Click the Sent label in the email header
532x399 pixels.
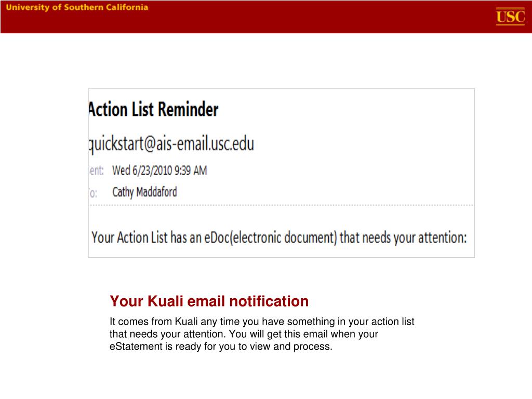pyautogui.click(x=96, y=170)
